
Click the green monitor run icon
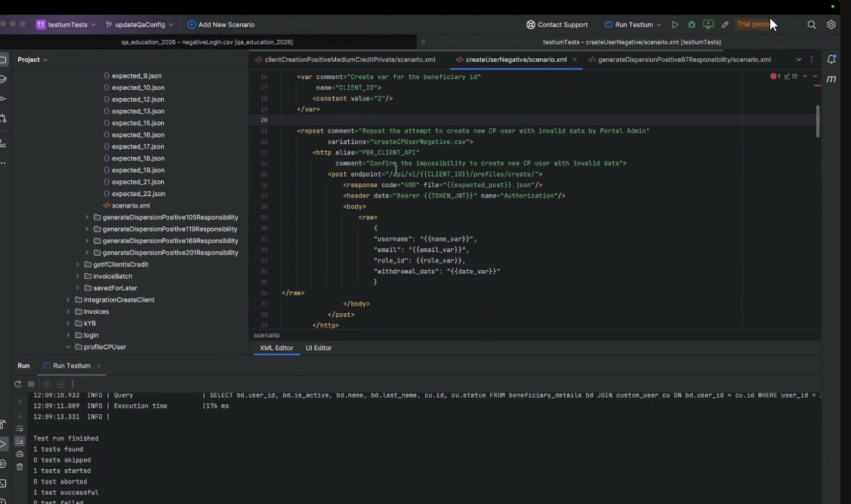click(x=708, y=24)
